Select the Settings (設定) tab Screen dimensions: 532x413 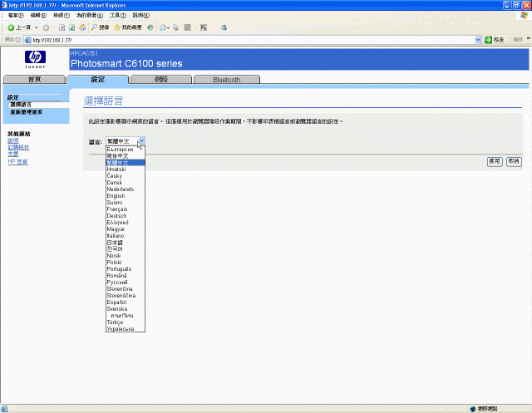point(98,79)
